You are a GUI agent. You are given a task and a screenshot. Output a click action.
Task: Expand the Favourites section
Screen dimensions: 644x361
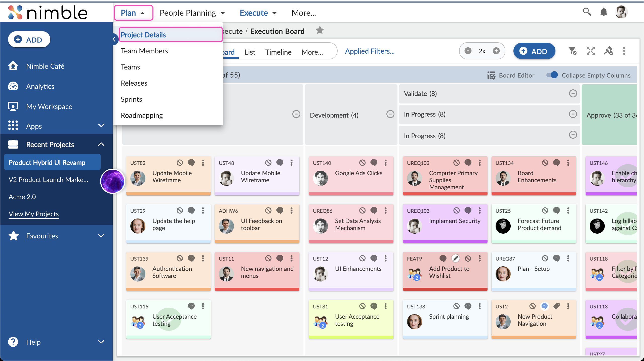101,236
